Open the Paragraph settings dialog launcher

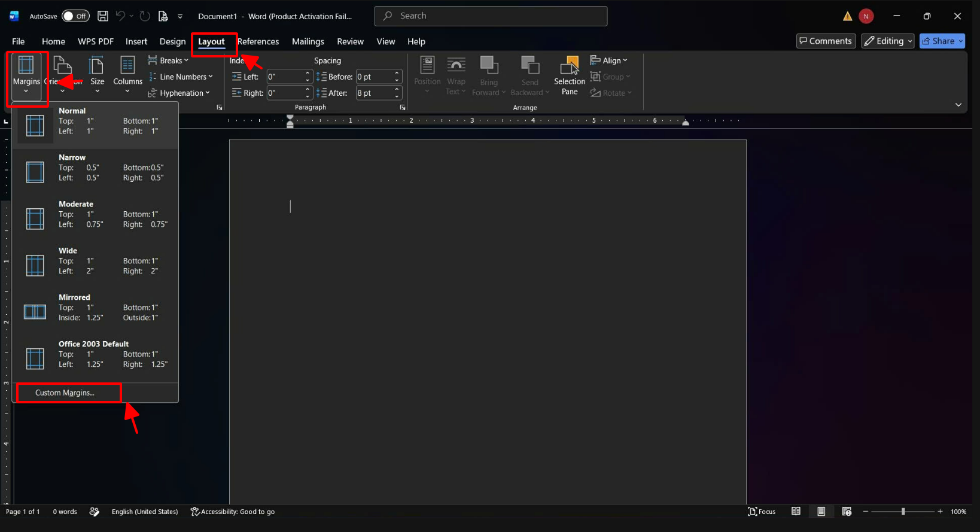pyautogui.click(x=403, y=108)
